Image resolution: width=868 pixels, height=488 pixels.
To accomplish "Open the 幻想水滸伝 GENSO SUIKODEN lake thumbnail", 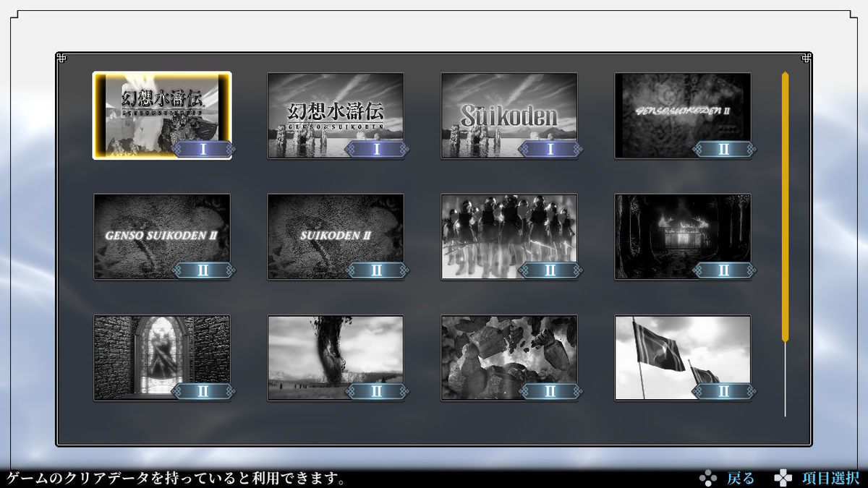I will point(336,116).
